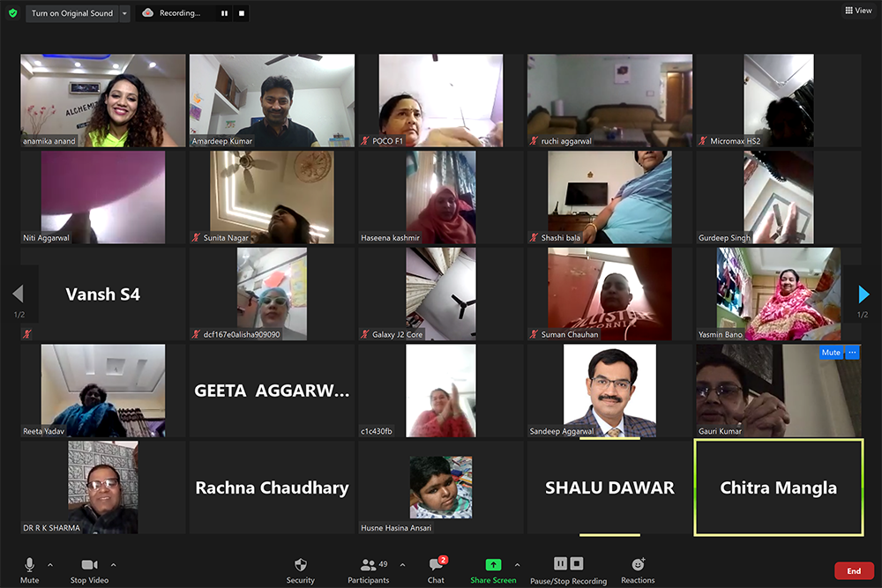This screenshot has height=588, width=882.
Task: Open more options on Gauri Kumar's tile
Action: pyautogui.click(x=852, y=353)
